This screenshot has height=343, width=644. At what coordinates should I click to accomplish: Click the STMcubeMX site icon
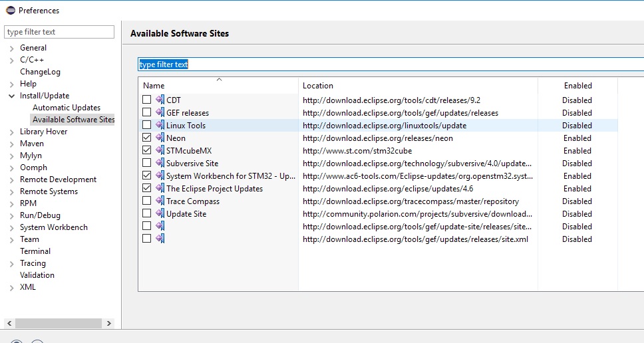(160, 151)
